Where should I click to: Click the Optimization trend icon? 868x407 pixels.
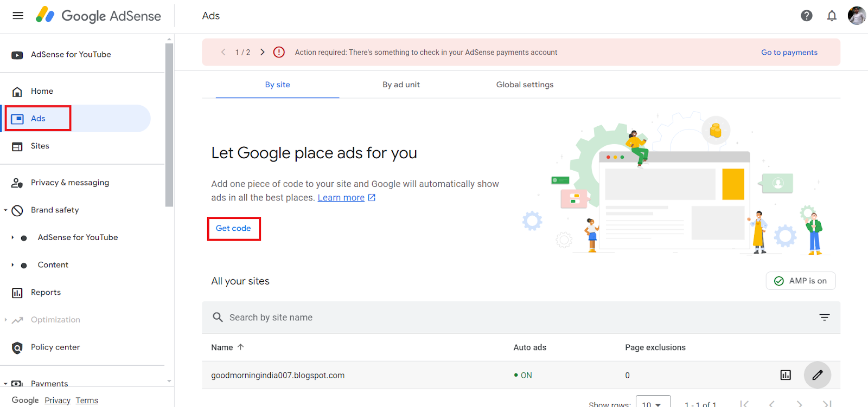pyautogui.click(x=17, y=320)
